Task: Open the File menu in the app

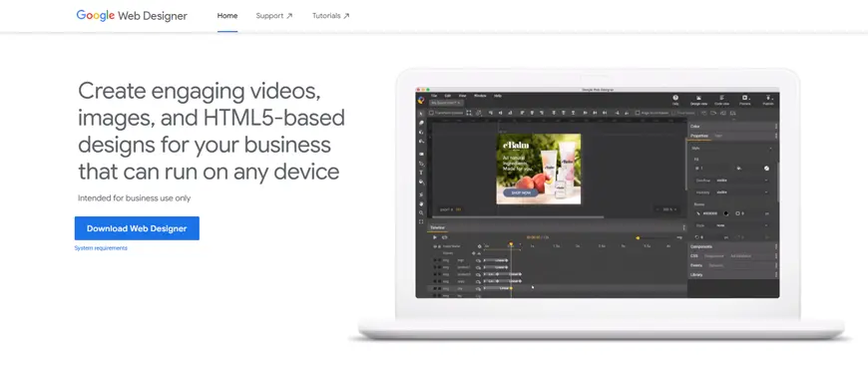Action: coord(434,96)
